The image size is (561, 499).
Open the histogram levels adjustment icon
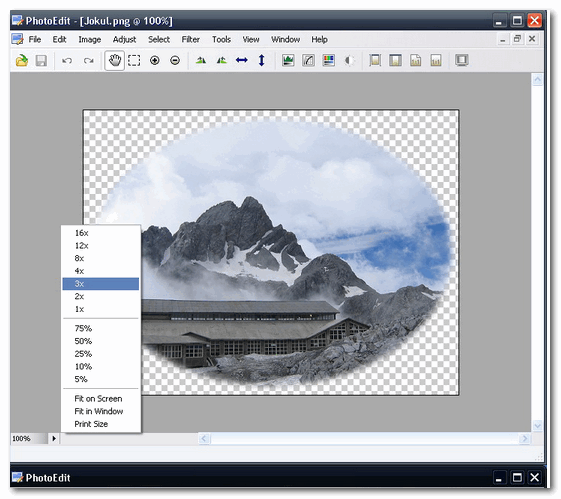(288, 60)
